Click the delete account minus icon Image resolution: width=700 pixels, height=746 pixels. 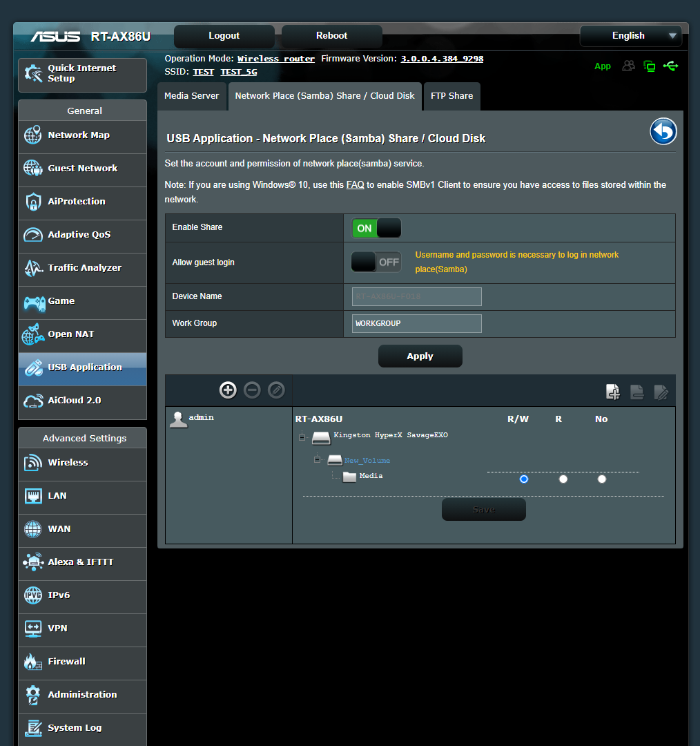[252, 390]
